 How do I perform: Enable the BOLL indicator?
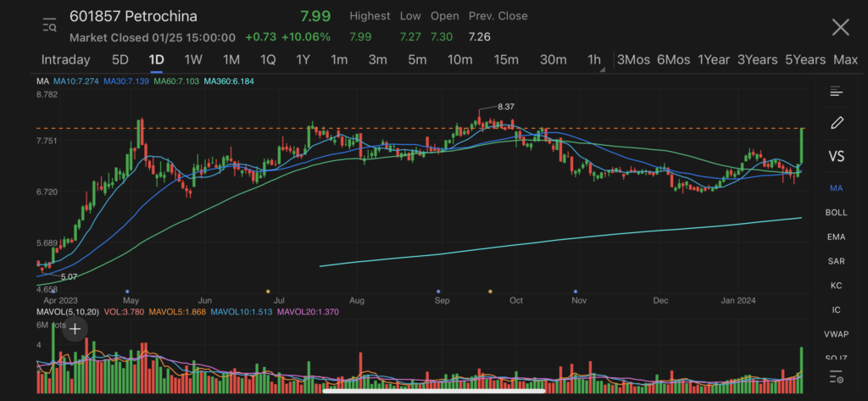836,213
